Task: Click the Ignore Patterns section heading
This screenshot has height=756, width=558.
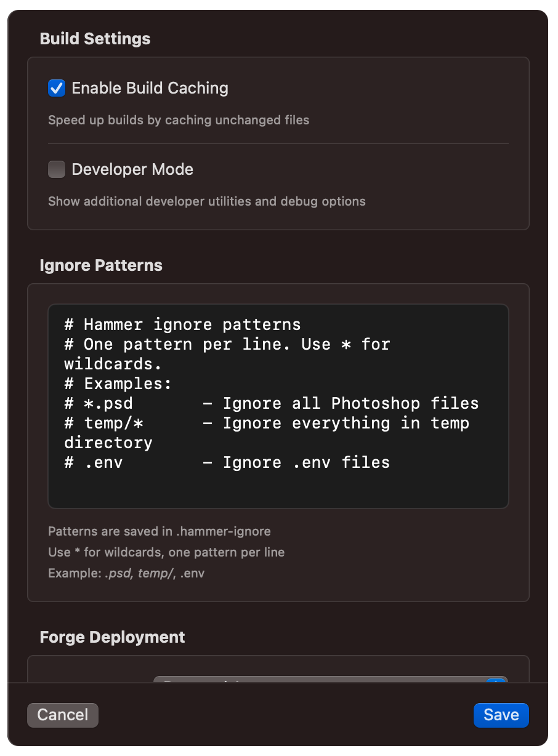Action: [101, 265]
